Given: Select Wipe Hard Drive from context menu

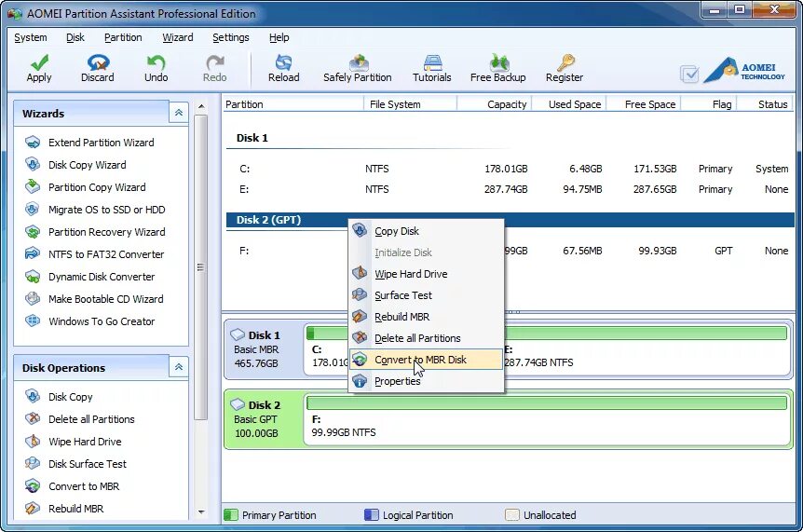Looking at the screenshot, I should coord(411,274).
